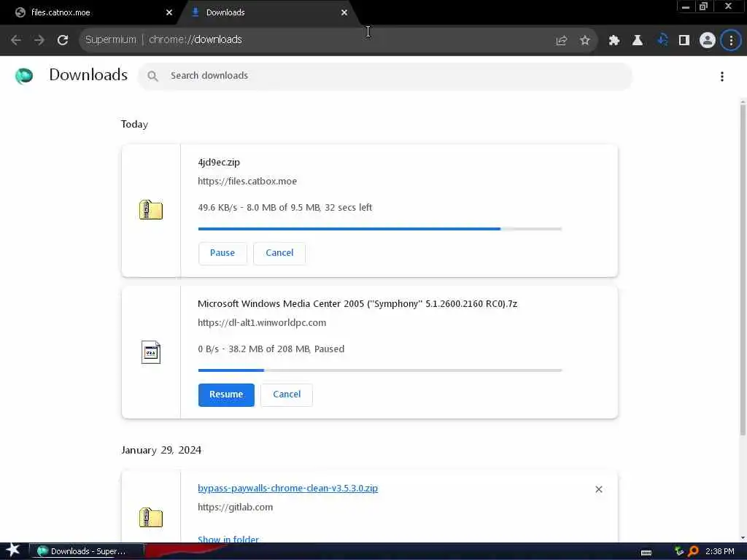Restore down the browser window
Viewport: 747px width, 560px height.
coord(703,7)
